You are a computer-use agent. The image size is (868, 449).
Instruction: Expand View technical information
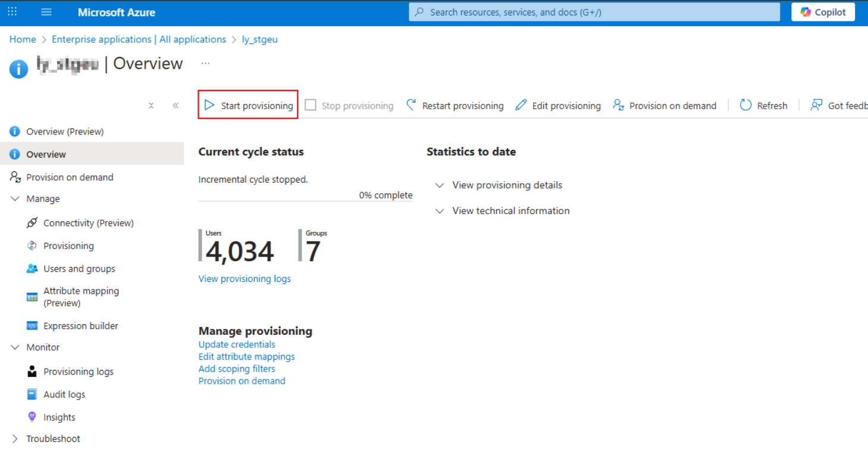pos(502,211)
